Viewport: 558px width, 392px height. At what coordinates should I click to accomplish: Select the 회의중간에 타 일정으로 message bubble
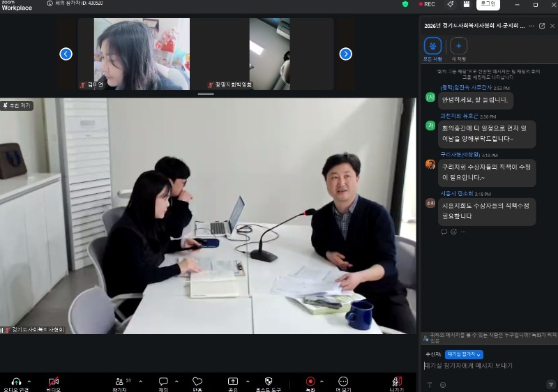point(487,134)
